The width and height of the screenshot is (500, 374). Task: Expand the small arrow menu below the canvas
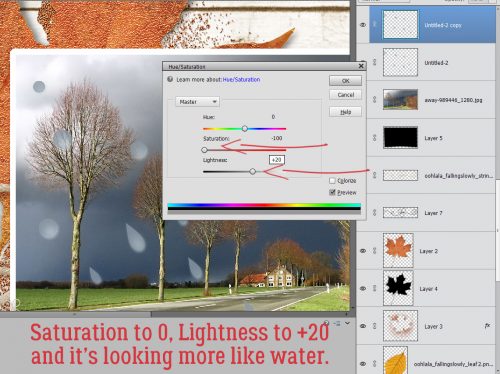tap(347, 323)
